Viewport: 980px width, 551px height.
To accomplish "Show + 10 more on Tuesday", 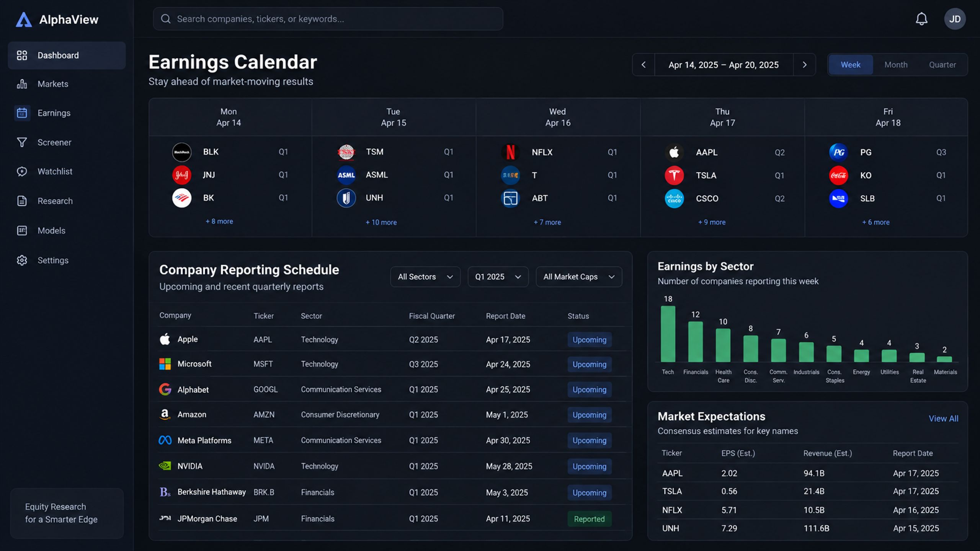I will point(381,222).
